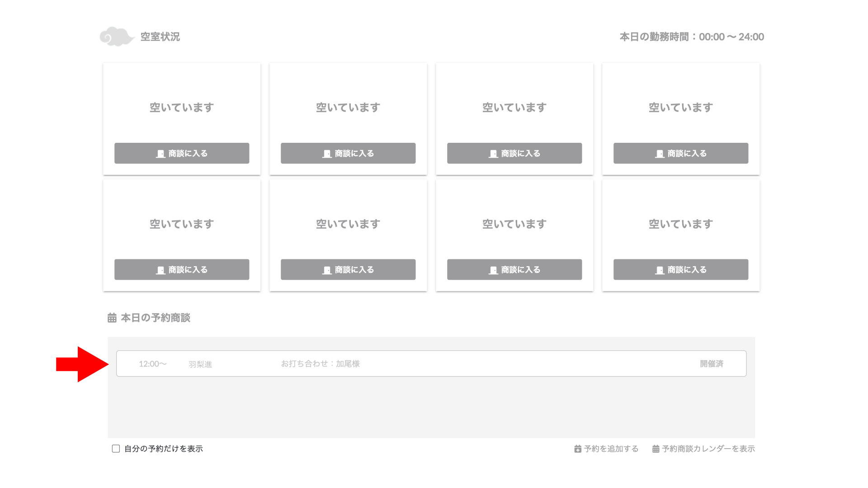The height and width of the screenshot is (488, 868).
Task: Enter the second room in the top row
Action: point(348,153)
